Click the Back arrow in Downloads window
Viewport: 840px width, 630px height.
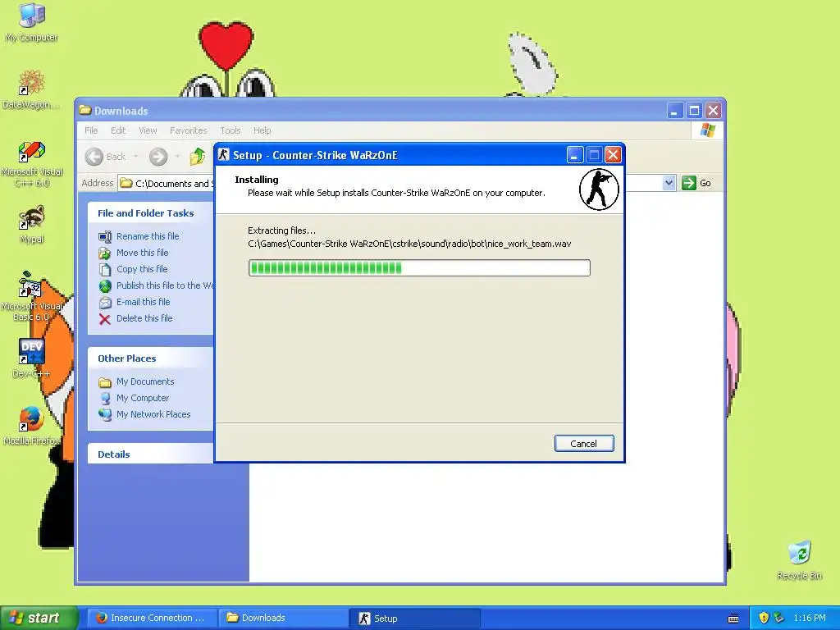(94, 157)
